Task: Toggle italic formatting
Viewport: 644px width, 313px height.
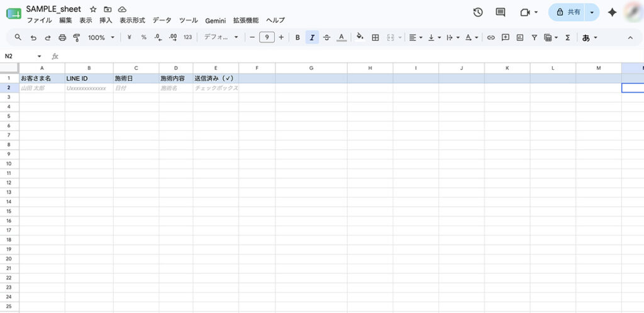Action: [312, 37]
